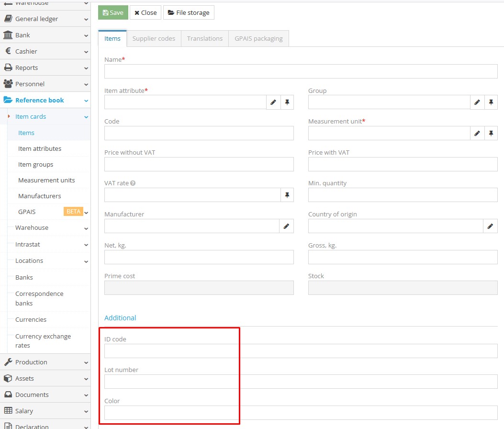Open Item attributes in the sidebar
Screen dimensions: 504x429
pyautogui.click(x=40, y=148)
